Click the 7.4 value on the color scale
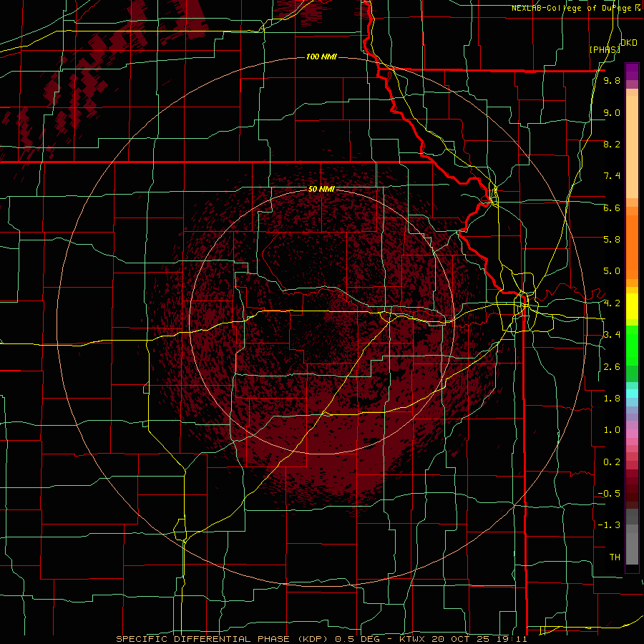The width and height of the screenshot is (644, 644). coord(612,176)
